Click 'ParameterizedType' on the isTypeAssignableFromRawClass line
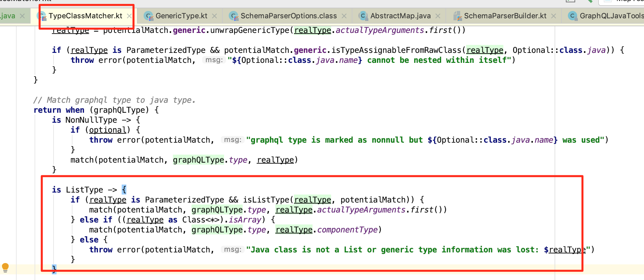 click(166, 50)
